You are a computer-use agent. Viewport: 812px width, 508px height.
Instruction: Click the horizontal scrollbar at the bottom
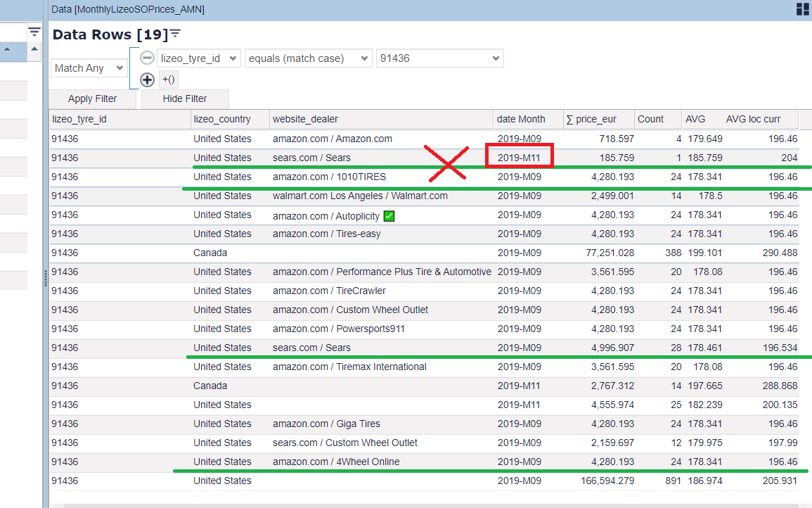pos(422,505)
